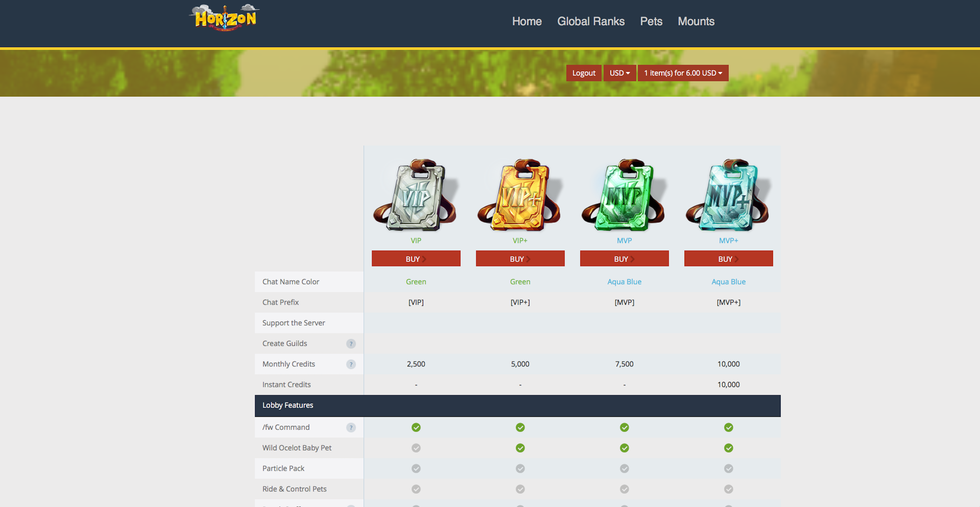Click the Green color value under VIP+
Screen dimensions: 980x507
tap(520, 282)
